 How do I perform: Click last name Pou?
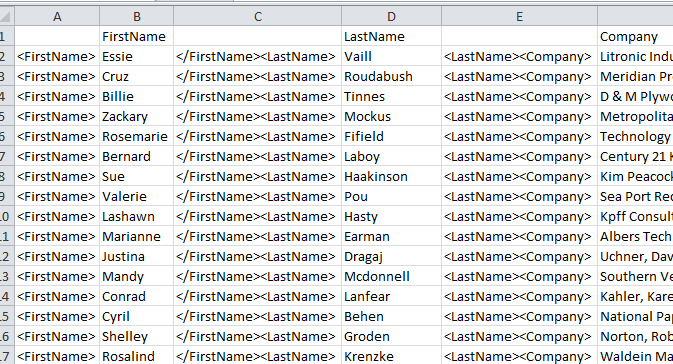(x=391, y=196)
